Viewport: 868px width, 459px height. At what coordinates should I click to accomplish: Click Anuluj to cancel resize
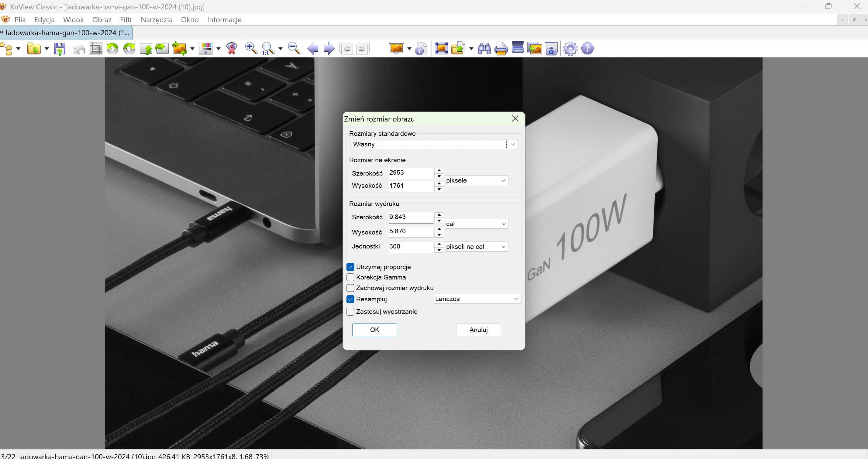pyautogui.click(x=478, y=330)
